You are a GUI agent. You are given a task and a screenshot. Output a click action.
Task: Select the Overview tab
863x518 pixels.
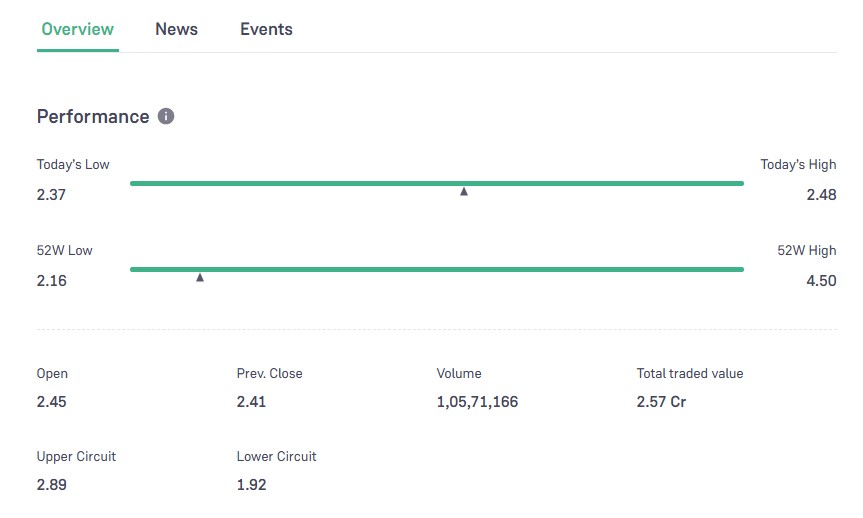pyautogui.click(x=78, y=29)
